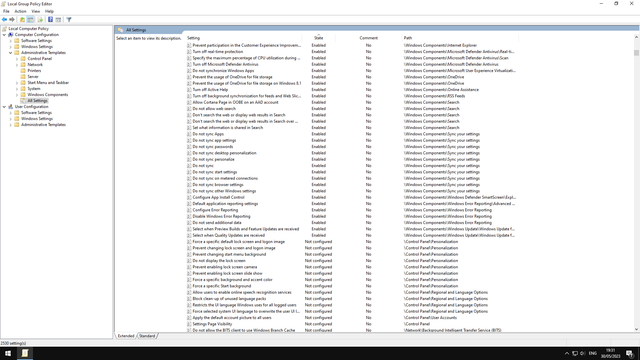This screenshot has height=360, width=640.
Task: Select 'Do not sync browser settings' row
Action: point(218,185)
